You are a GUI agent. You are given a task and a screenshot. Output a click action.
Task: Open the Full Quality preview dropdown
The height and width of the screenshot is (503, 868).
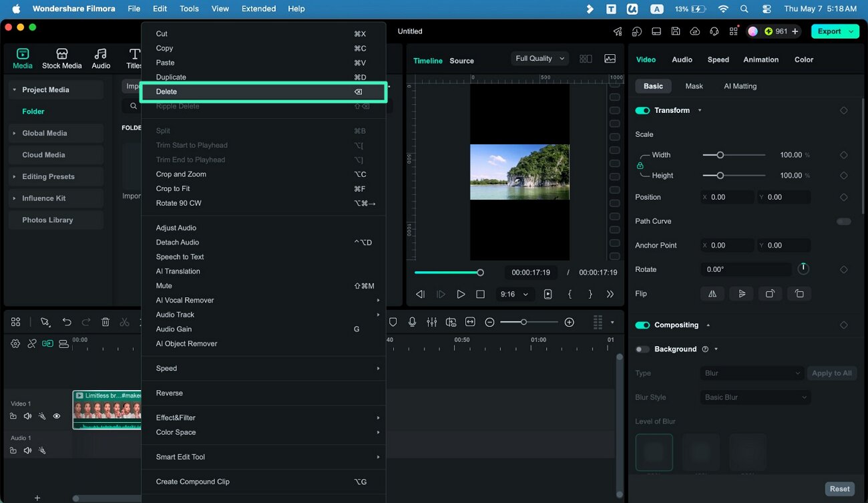click(539, 59)
